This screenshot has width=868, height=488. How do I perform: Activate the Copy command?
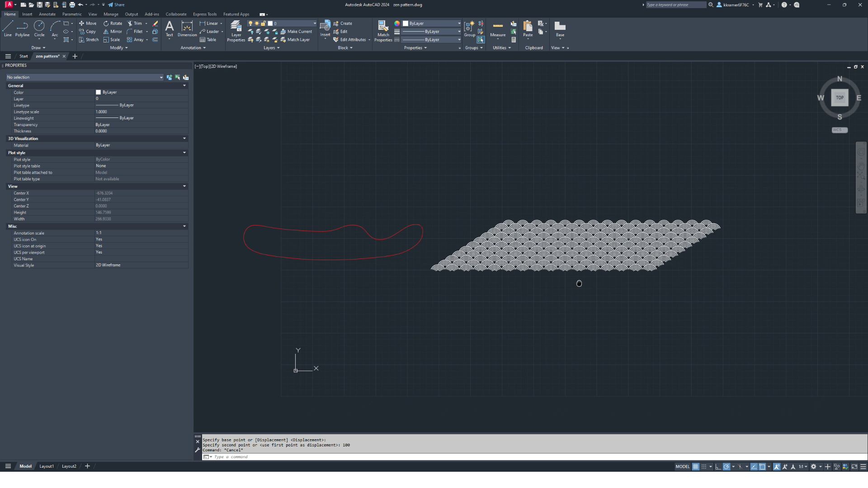coord(88,32)
